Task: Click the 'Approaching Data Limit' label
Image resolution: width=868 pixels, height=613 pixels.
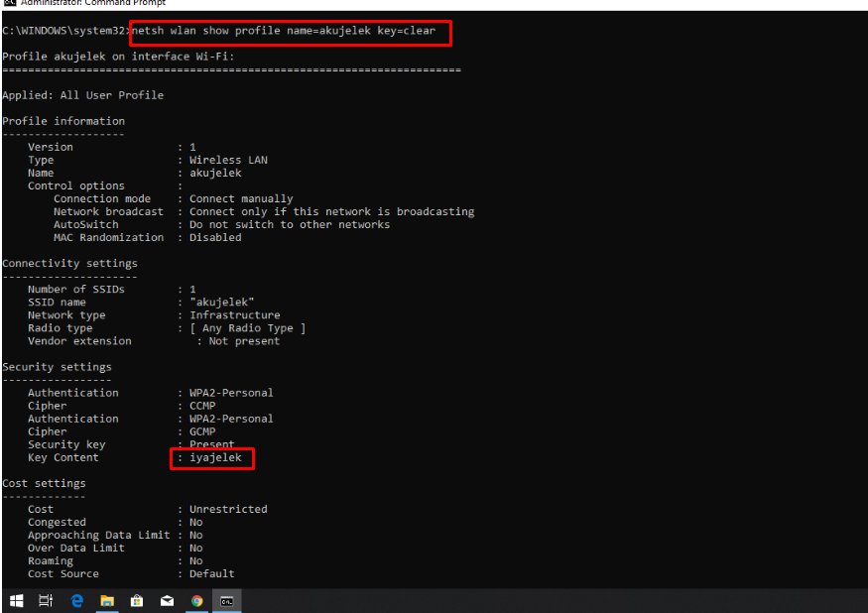Action: [98, 535]
